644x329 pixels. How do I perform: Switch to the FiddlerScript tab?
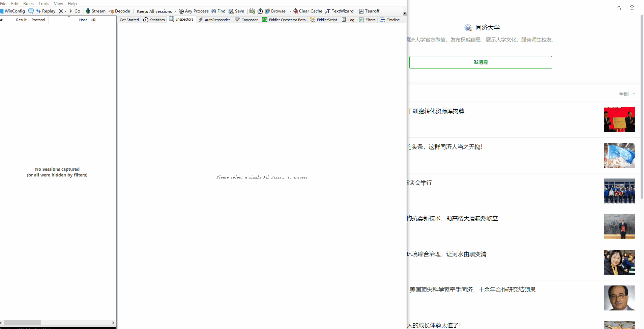click(324, 20)
